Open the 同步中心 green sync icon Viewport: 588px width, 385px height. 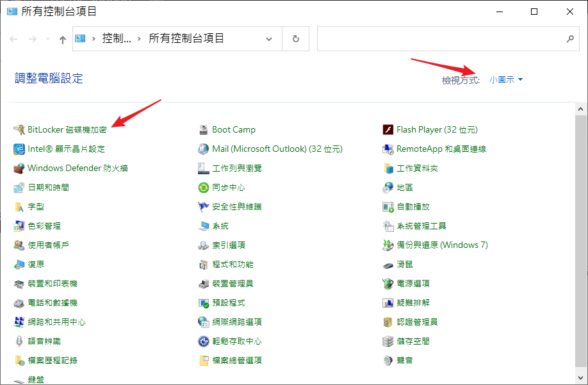(x=204, y=188)
